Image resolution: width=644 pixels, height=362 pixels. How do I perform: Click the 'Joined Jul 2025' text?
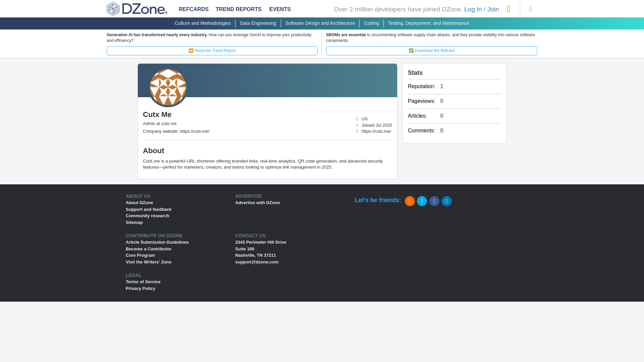377,125
